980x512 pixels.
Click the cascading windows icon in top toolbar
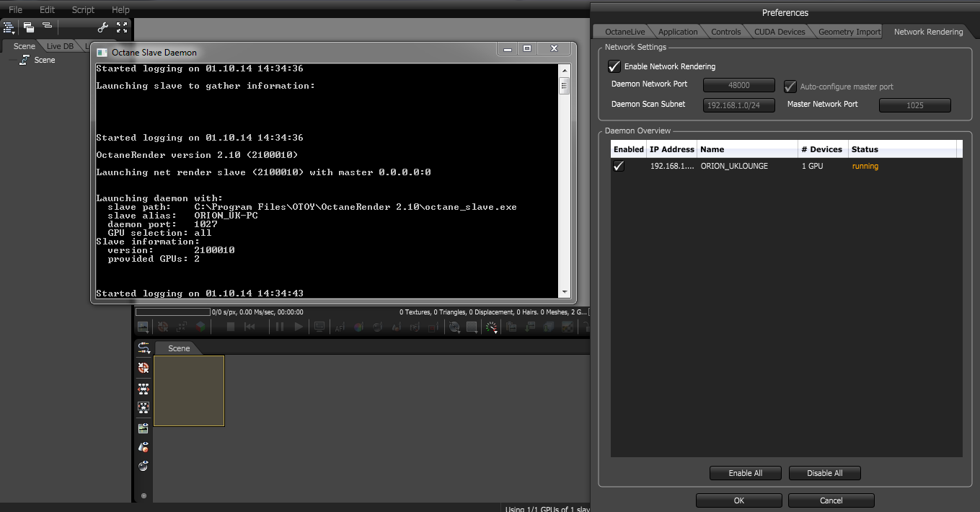29,27
